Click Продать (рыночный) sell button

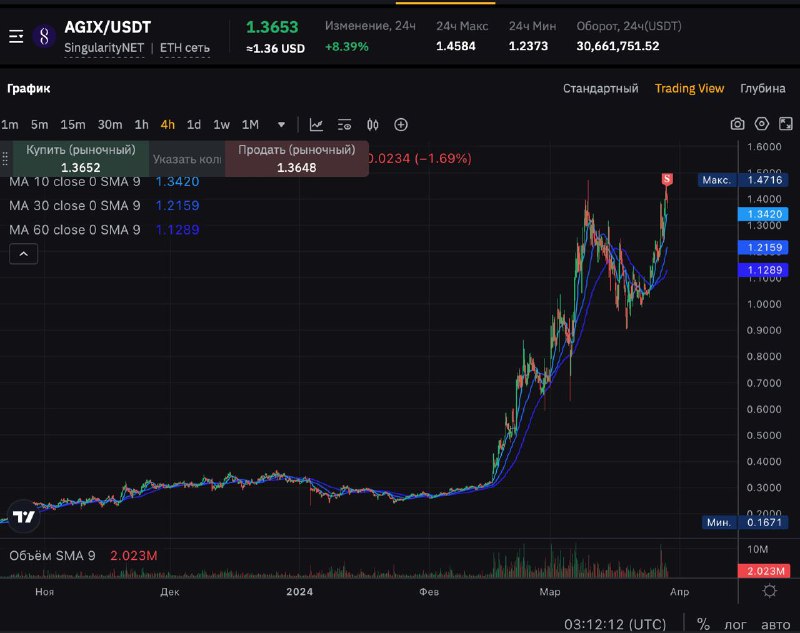tap(296, 159)
